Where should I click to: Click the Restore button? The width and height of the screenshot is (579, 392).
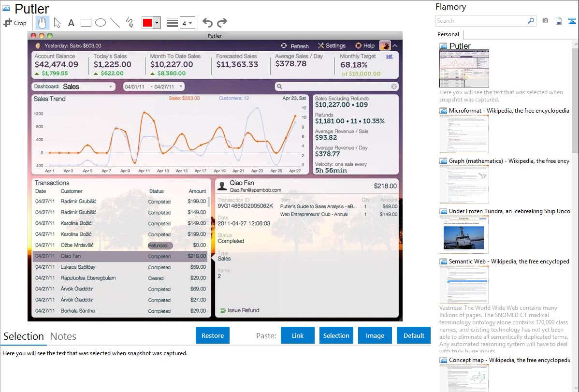point(213,335)
